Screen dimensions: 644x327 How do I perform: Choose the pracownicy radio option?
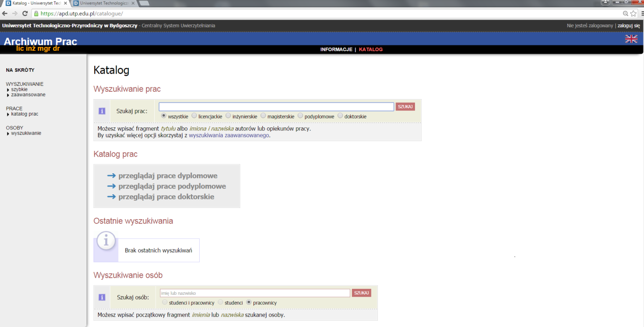(249, 302)
